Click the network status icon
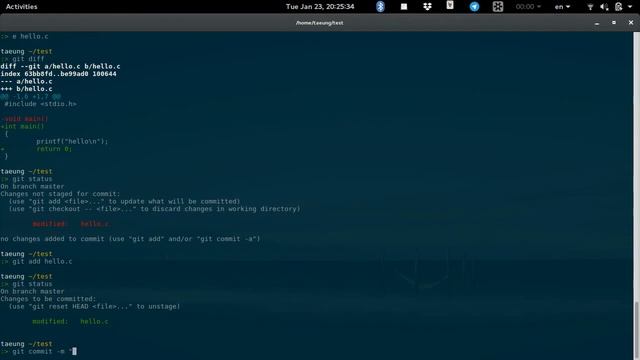The width and height of the screenshot is (640, 360). (x=590, y=7)
